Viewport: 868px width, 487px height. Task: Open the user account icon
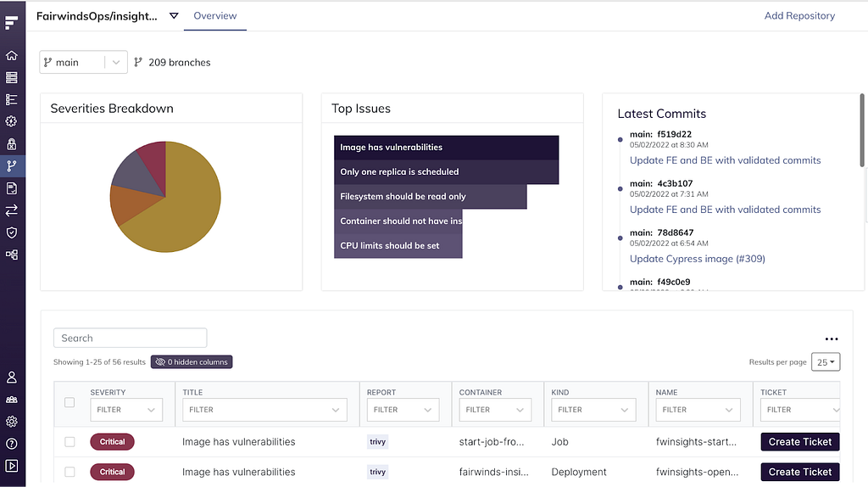click(12, 378)
